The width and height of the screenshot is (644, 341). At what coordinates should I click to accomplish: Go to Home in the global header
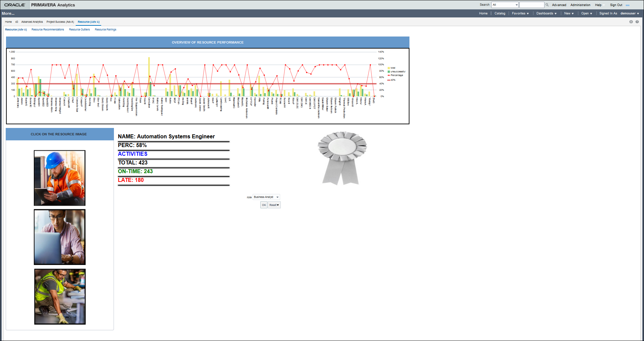click(x=483, y=13)
